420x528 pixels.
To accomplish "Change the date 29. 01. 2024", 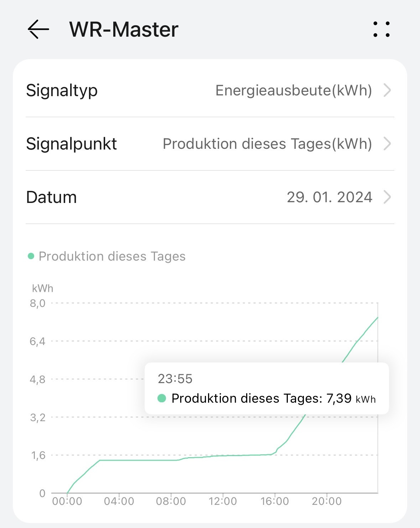I will tap(330, 197).
